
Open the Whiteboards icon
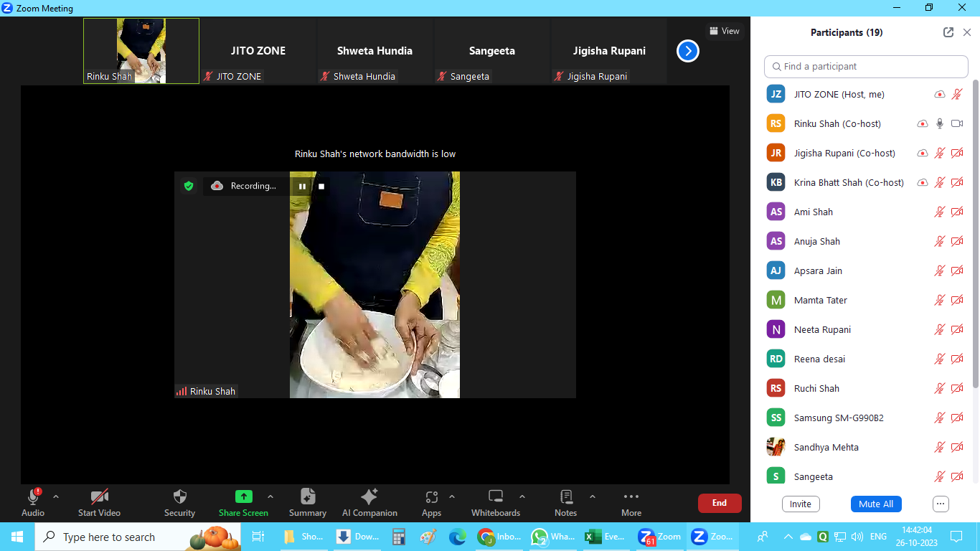(495, 496)
